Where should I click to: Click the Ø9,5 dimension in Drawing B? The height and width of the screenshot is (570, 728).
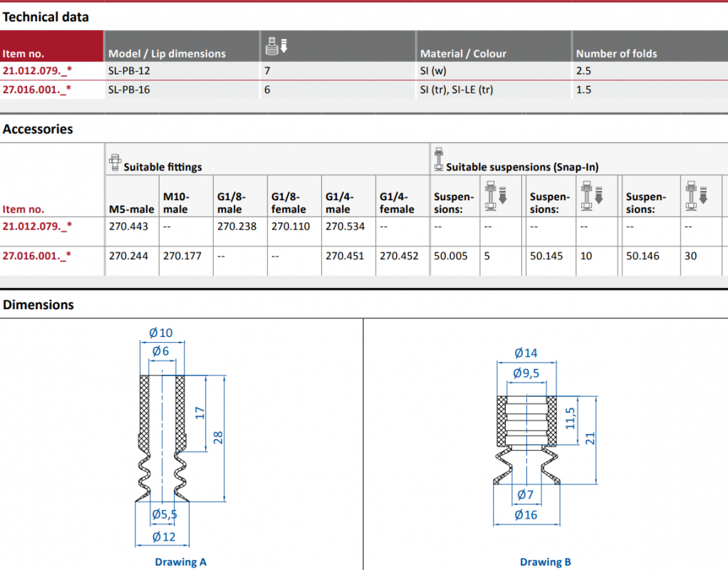(526, 373)
